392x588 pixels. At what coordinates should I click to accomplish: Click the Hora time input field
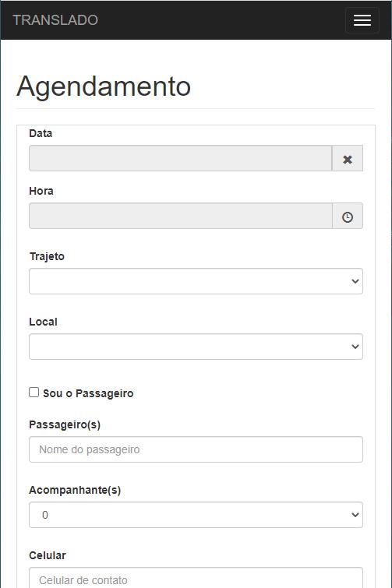click(181, 216)
